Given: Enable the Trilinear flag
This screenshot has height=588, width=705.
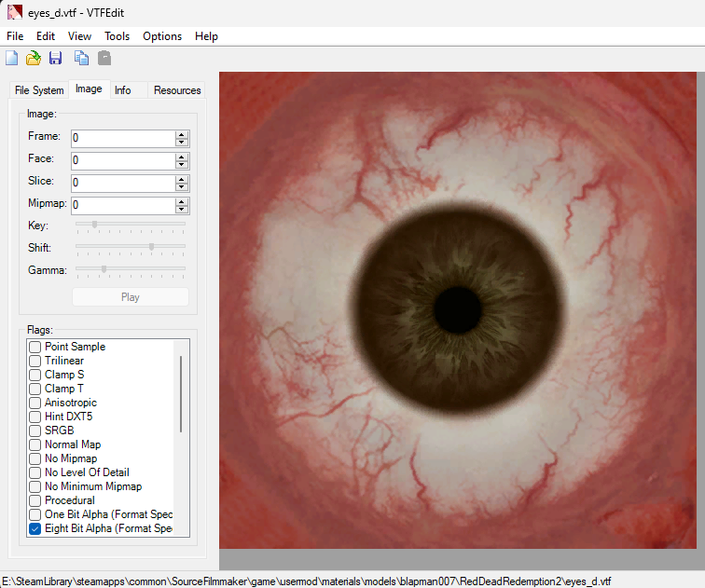Looking at the screenshot, I should point(35,361).
